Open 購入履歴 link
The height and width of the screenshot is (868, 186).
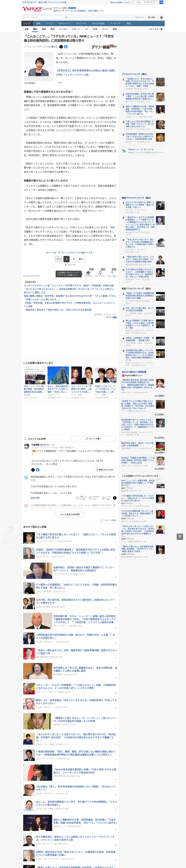point(152,18)
